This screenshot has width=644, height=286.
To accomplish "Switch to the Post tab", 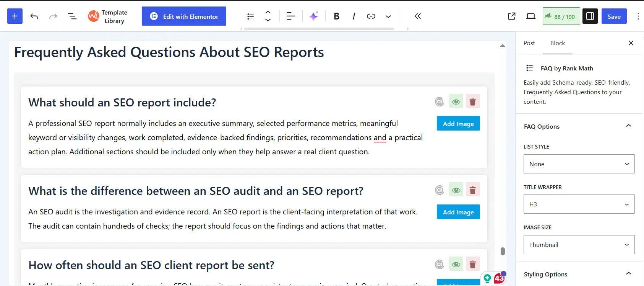I will [529, 43].
